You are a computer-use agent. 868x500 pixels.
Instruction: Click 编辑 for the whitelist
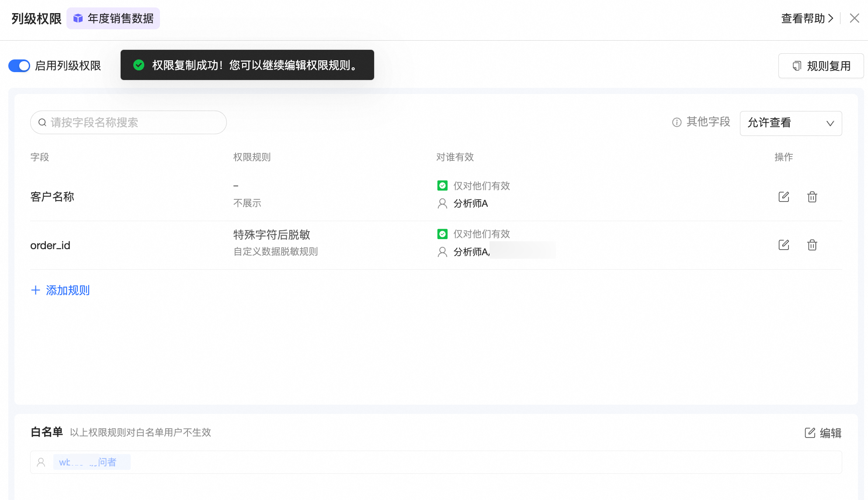coord(823,433)
